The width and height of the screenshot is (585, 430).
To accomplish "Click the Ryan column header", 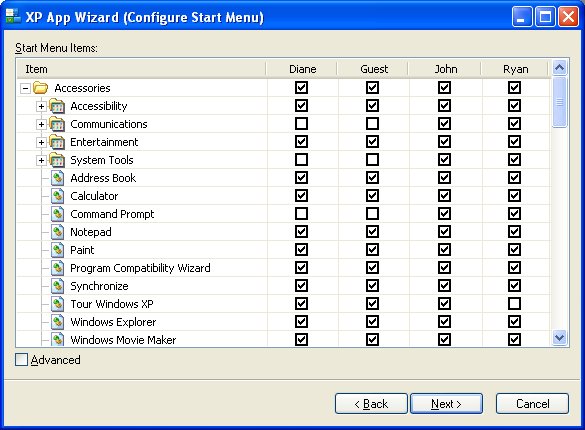I will [x=515, y=69].
